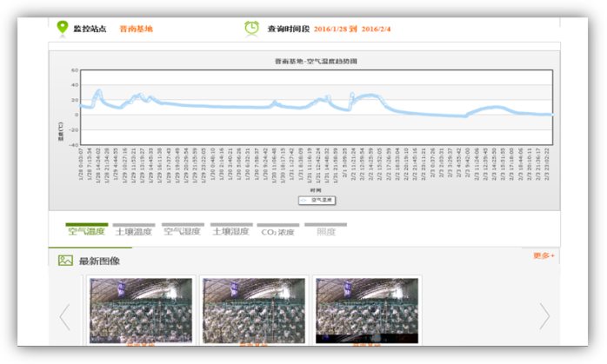Viewport: 607px width, 364px height.
Task: Click the chart title 晋南基地-空气温度趋势图
Action: tap(316, 61)
